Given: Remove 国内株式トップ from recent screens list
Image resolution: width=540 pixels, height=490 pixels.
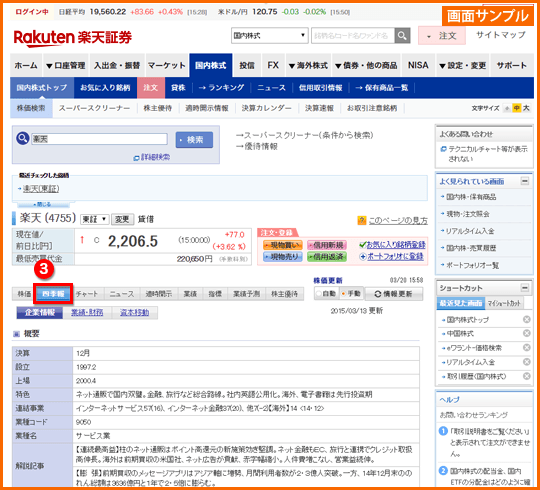Looking at the screenshot, I should click(x=526, y=320).
